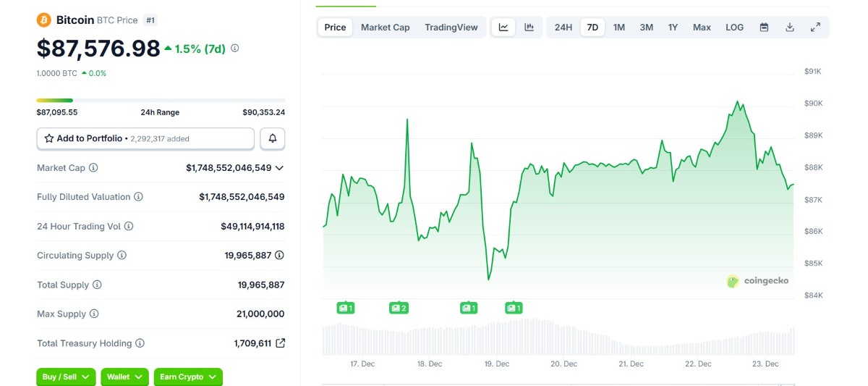The image size is (868, 386).
Task: Click the $49,114,914,118 trading volume value
Action: [252, 227]
